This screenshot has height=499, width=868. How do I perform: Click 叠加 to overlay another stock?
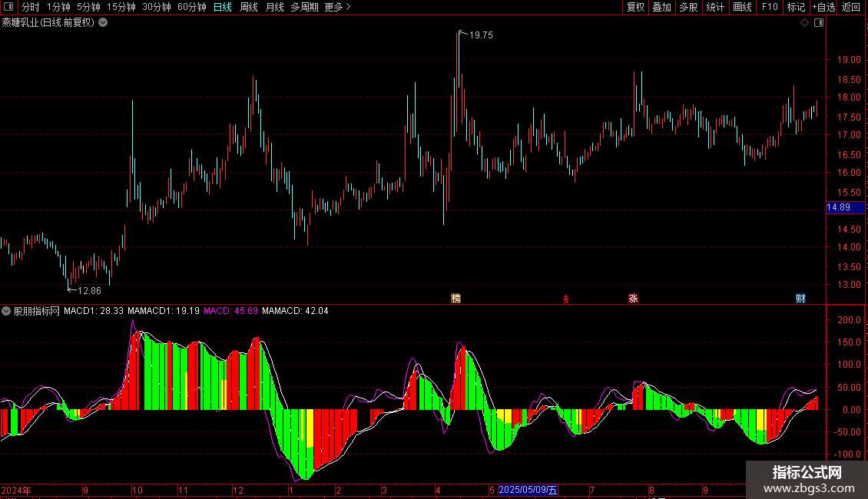661,7
